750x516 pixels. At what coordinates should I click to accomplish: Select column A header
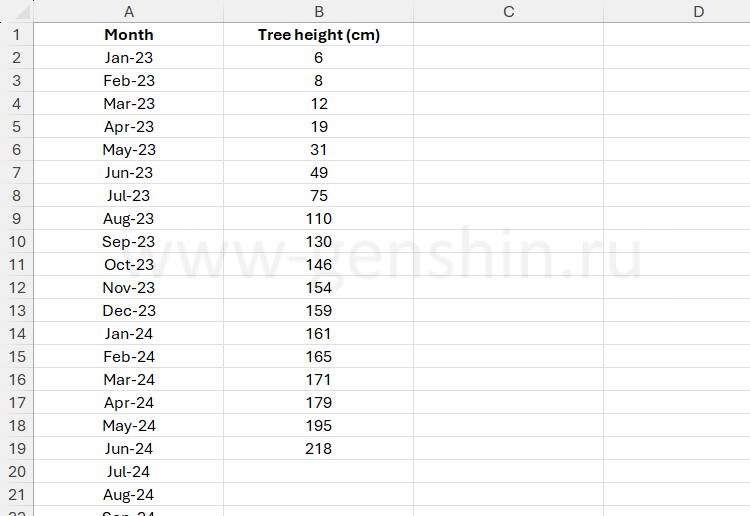click(128, 11)
